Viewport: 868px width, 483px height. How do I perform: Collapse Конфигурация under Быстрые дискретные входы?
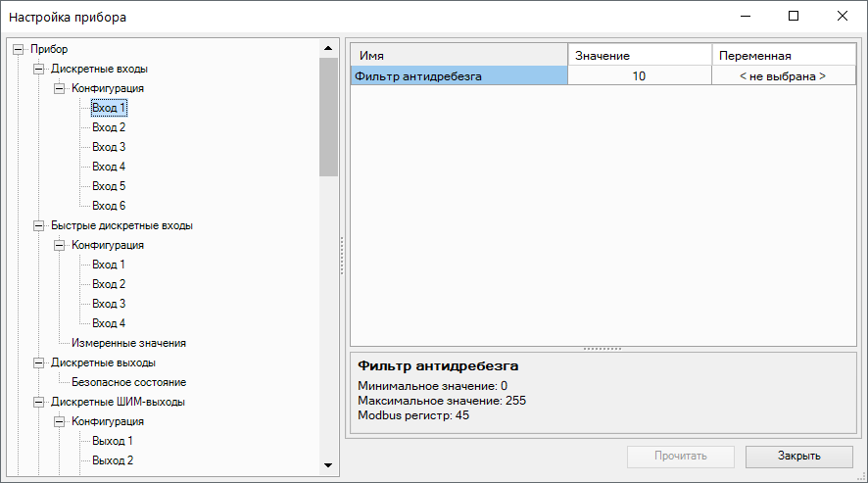(59, 245)
